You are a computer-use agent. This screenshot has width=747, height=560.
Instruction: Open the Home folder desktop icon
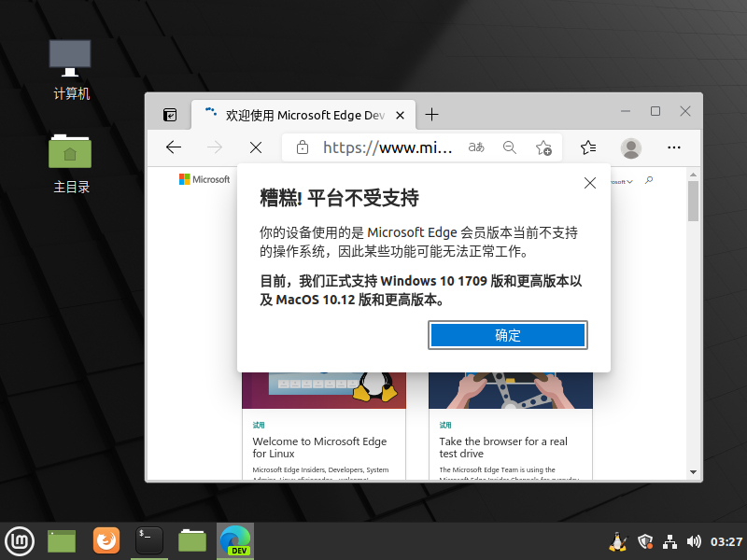pos(71,164)
